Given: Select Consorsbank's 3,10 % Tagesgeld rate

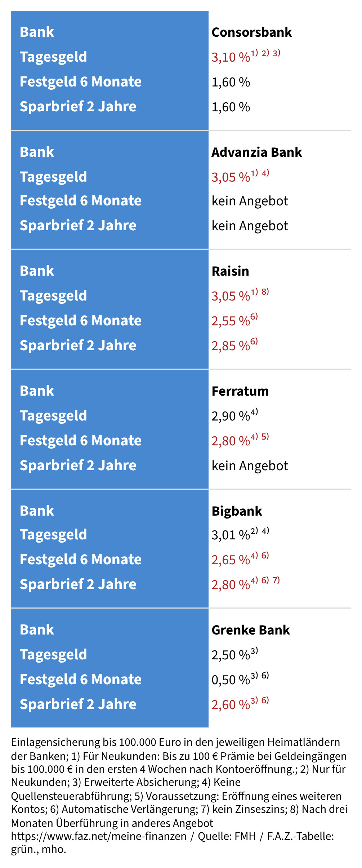Looking at the screenshot, I should pos(231,57).
